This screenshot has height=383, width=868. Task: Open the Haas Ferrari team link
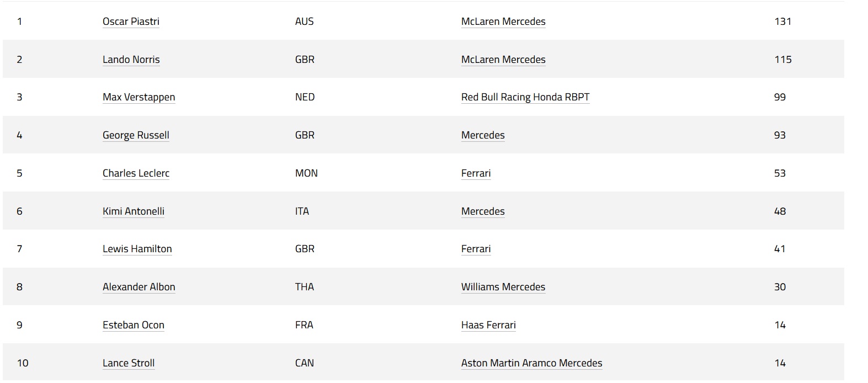coord(488,325)
